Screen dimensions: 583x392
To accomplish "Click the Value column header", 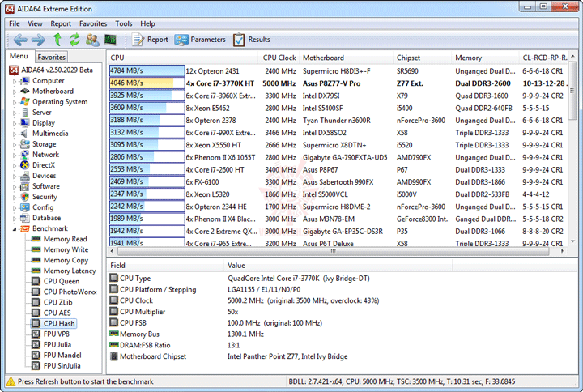I will pyautogui.click(x=338, y=266).
